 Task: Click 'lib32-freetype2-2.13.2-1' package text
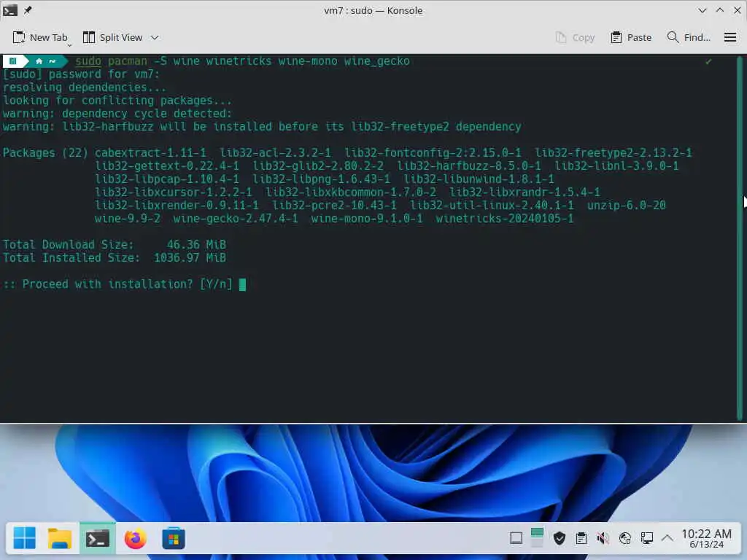pos(613,153)
